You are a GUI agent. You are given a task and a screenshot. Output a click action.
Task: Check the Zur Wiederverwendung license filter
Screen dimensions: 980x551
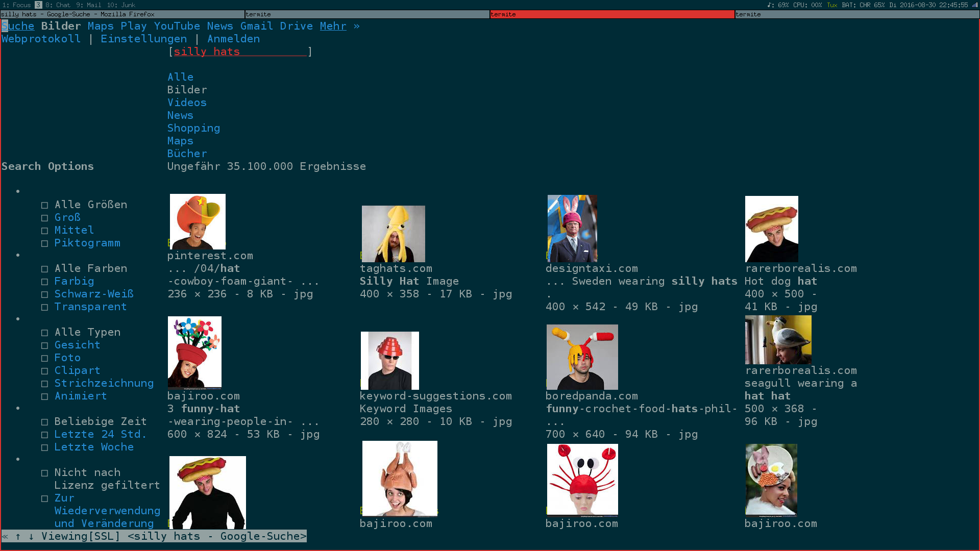pos(44,498)
